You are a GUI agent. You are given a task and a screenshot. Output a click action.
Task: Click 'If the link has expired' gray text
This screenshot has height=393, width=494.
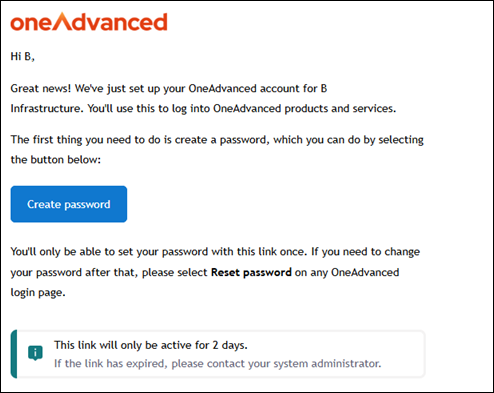tap(111, 363)
